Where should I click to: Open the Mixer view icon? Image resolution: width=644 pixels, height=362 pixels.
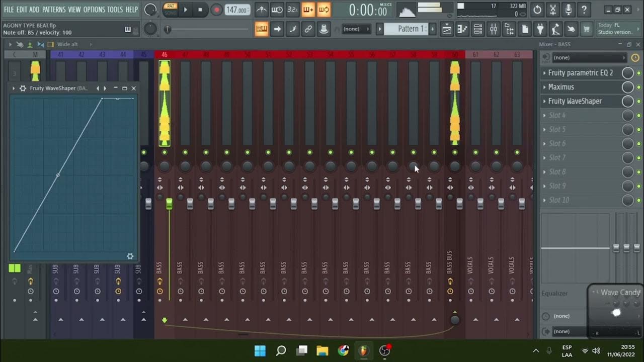point(494,29)
